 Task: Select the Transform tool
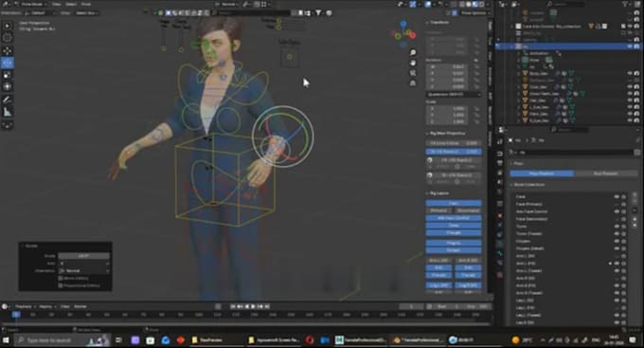click(x=7, y=87)
